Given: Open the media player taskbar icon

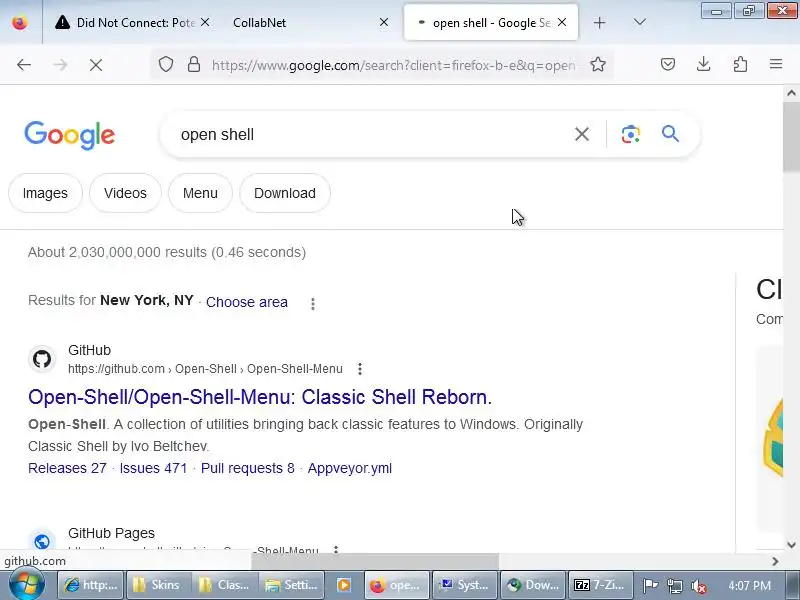Looking at the screenshot, I should click(344, 585).
